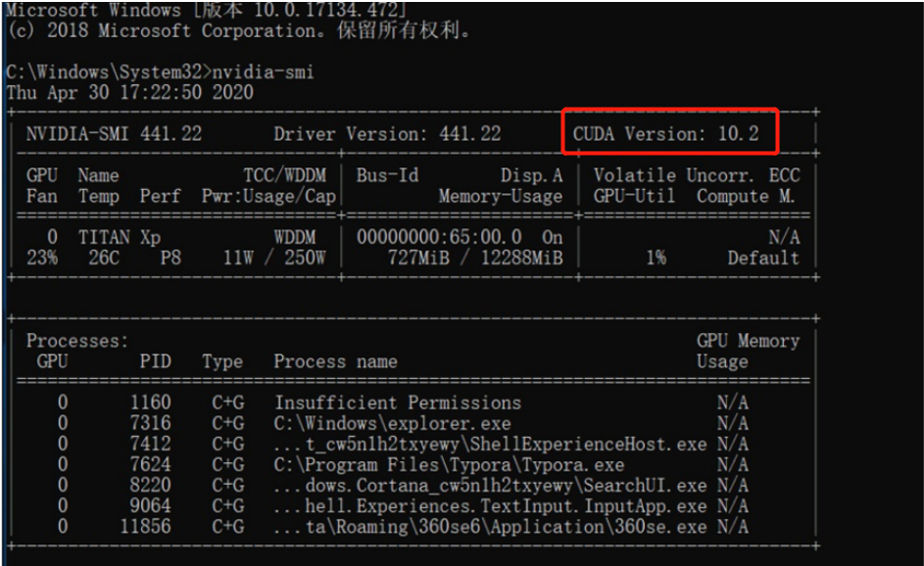Click the timestamp Thu Apr 30 17:22:50 2020
Screen dimensions: 924x566
[x=130, y=92]
